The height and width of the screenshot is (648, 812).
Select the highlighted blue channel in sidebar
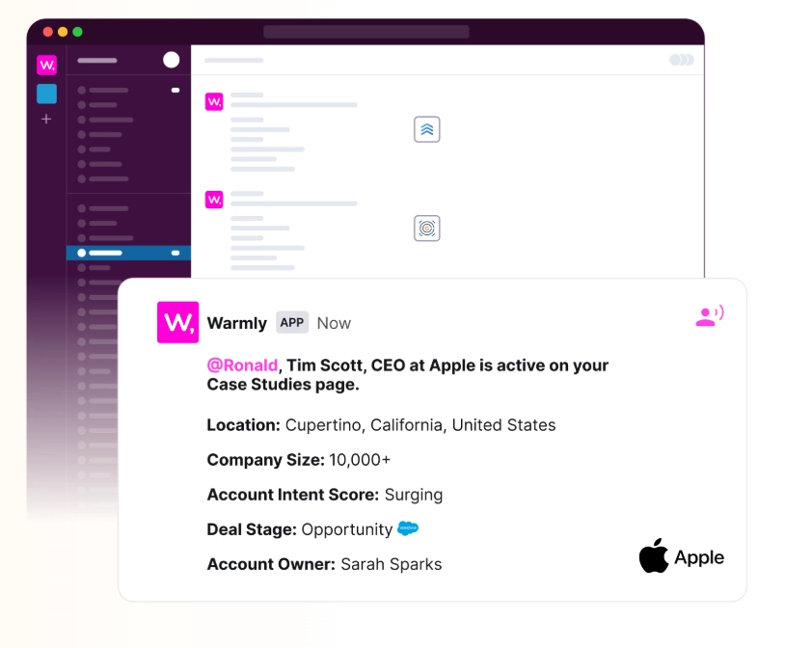click(128, 253)
